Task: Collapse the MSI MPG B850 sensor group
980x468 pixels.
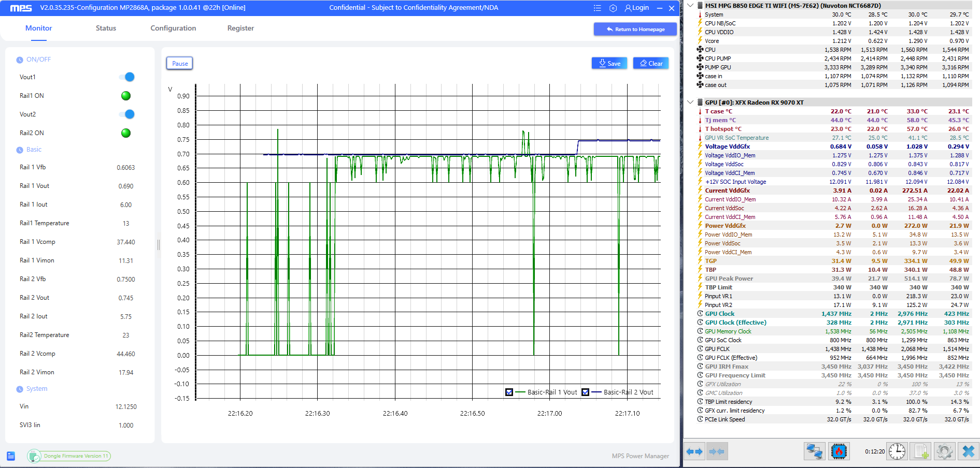Action: [x=690, y=6]
